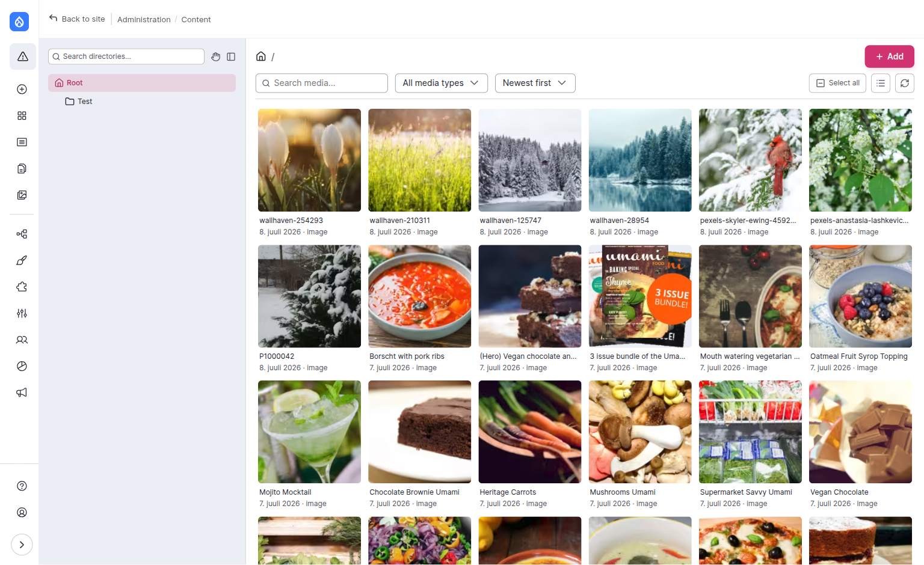This screenshot has height=565, width=924.
Task: Open Vegan Chocolate thumbnail
Action: pos(860,432)
